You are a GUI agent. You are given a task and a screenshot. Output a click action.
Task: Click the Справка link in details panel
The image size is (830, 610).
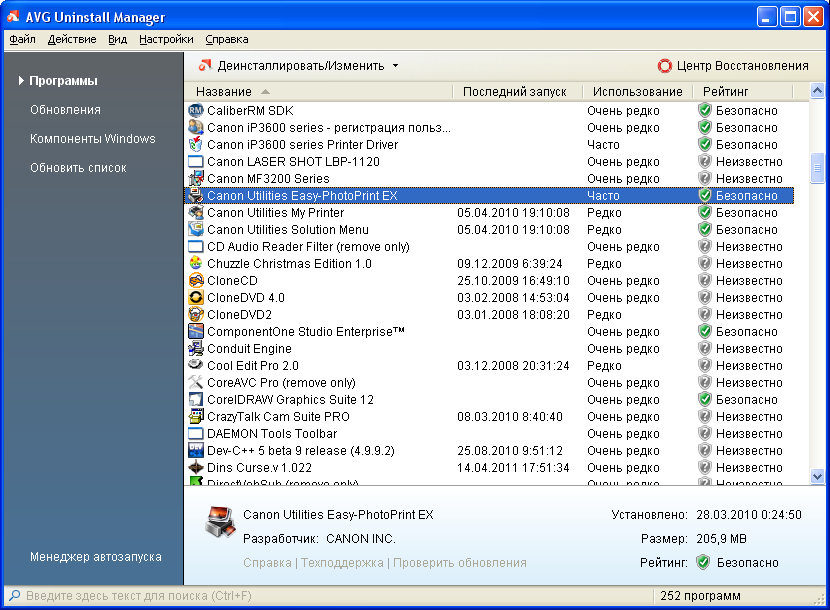click(267, 562)
